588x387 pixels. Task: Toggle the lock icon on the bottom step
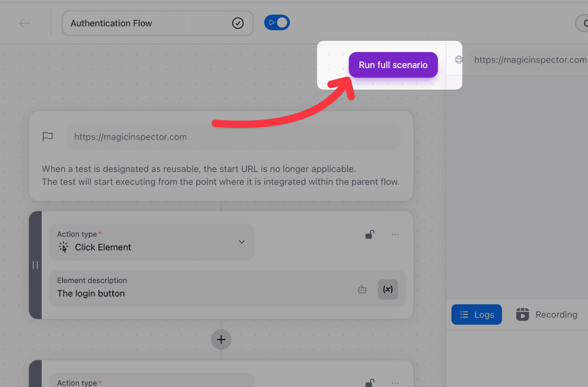coord(370,383)
